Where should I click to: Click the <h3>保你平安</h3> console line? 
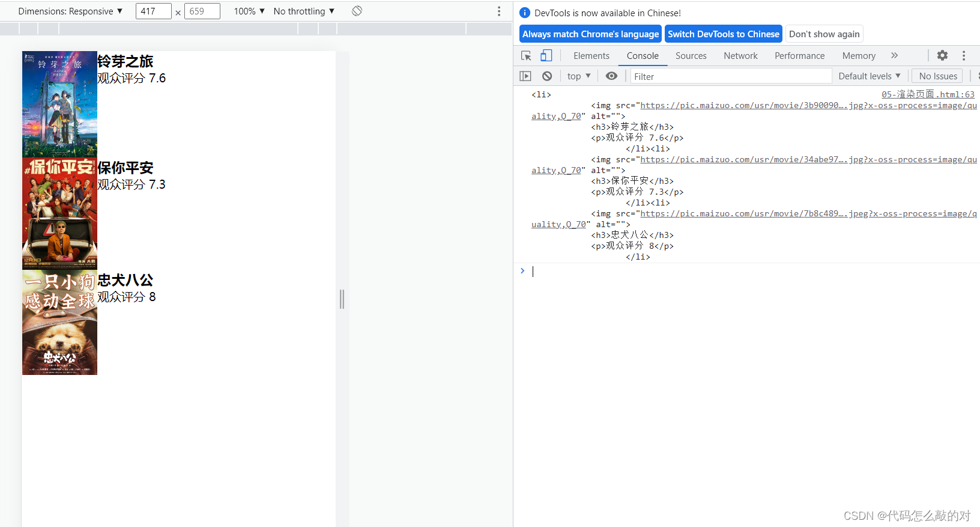click(x=632, y=181)
